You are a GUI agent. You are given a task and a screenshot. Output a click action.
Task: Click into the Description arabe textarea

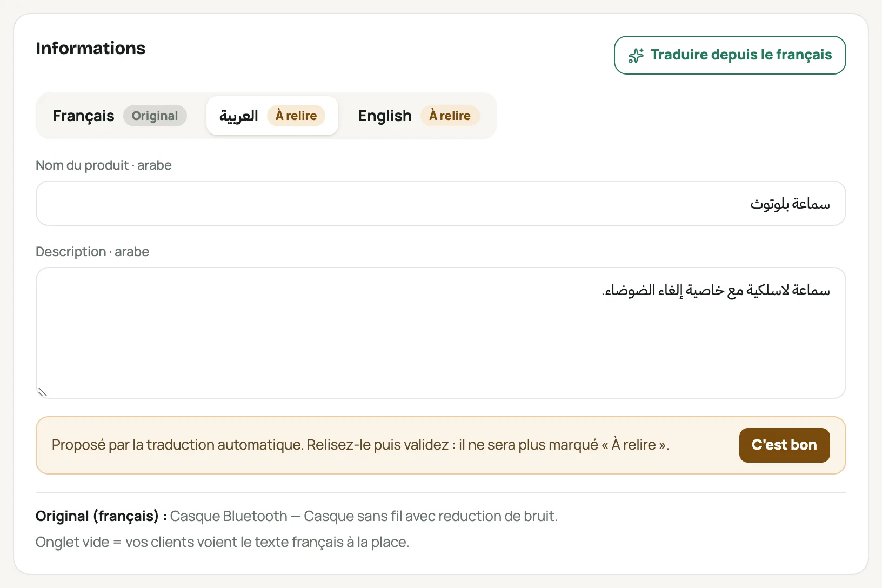[441, 333]
